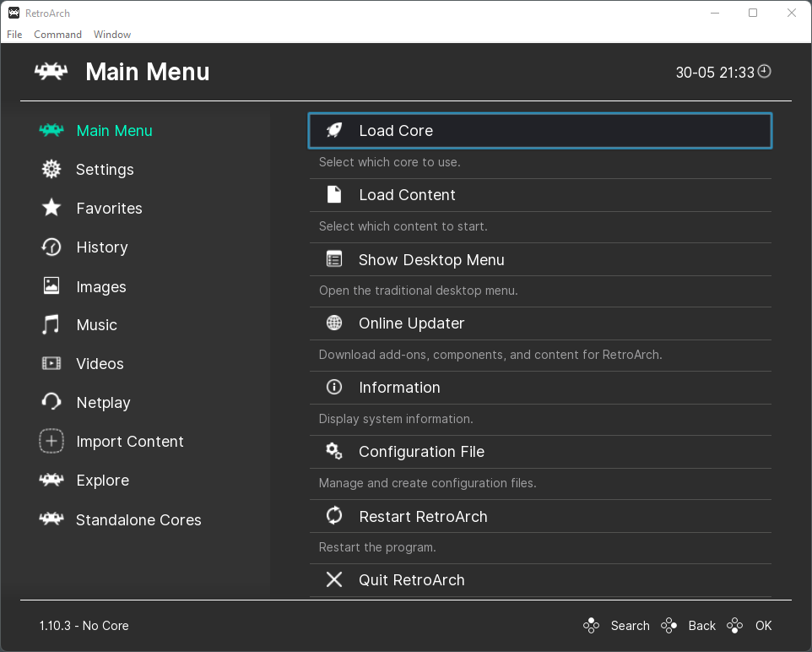Click the rocket icon beside Load Core

pos(334,130)
